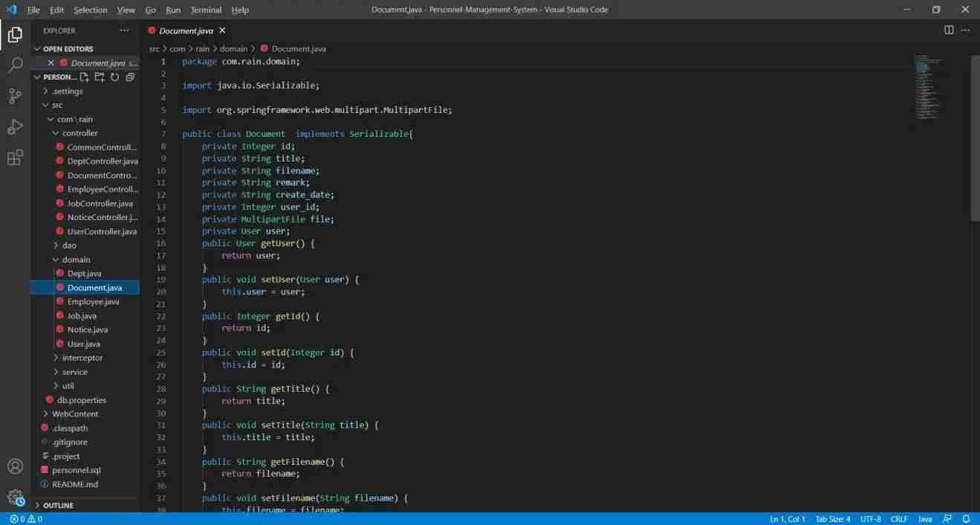Click 'domain' in the breadcrumb path

click(233, 48)
